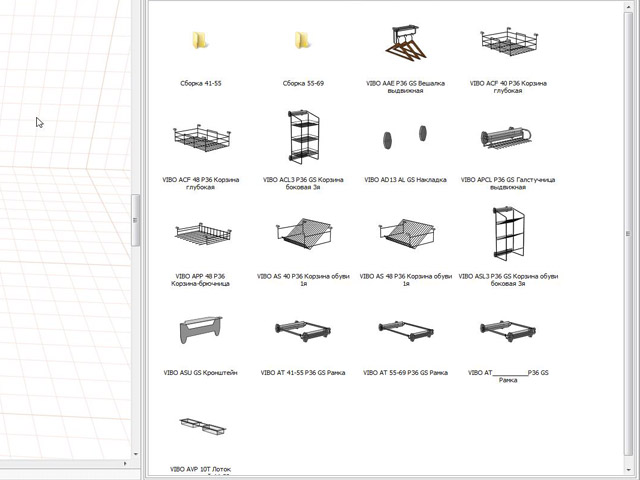Click the 'VIBO APP 48 P36 Корзина-брючница' label
The image size is (640, 480).
pyautogui.click(x=200, y=280)
